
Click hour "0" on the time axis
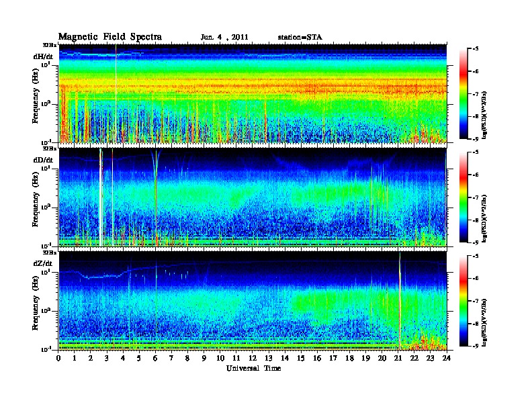tap(58, 358)
